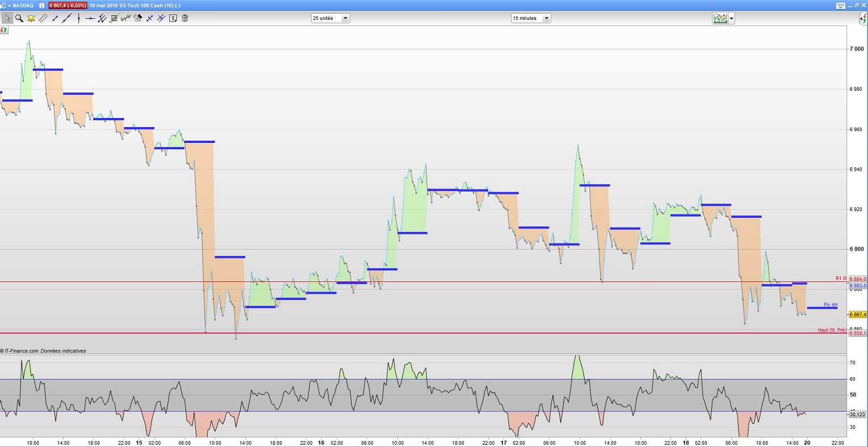868x447 pixels.
Task: Select the short line segment drawing tool
Action: (55, 18)
